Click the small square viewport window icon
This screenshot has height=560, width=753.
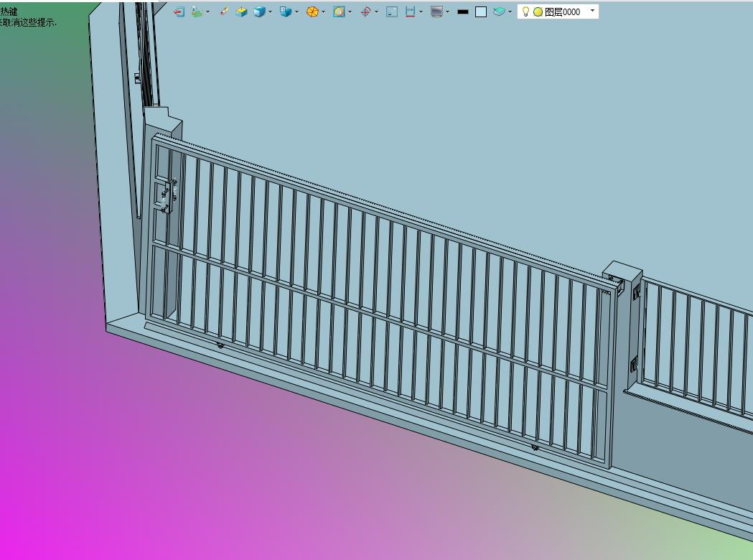coord(392,12)
